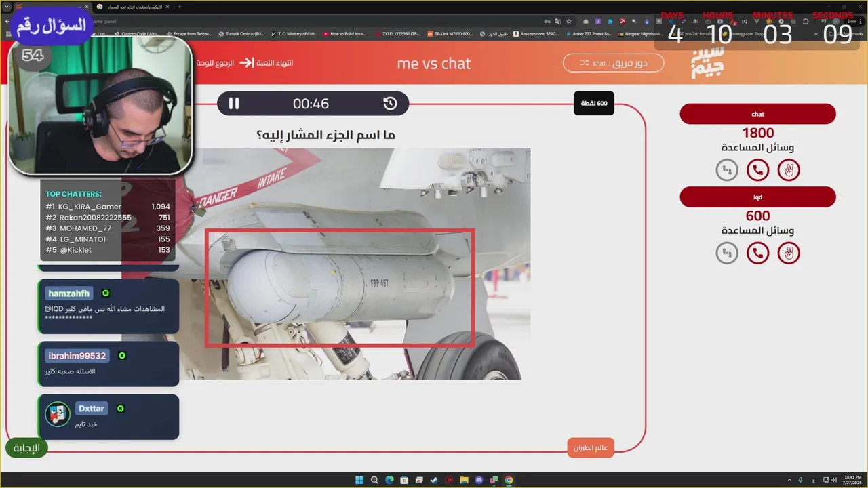Open Discord from the taskbar

(479, 480)
